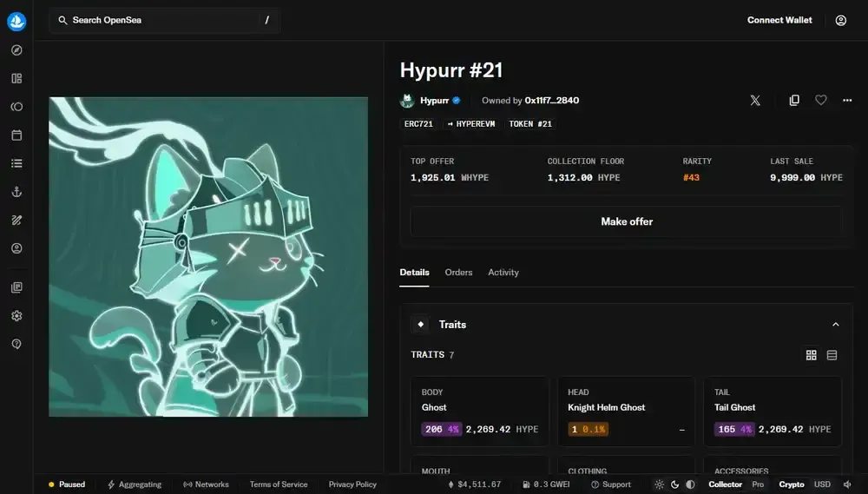Select the Tail Ghost trait card
This screenshot has width=868, height=494.
coord(773,412)
